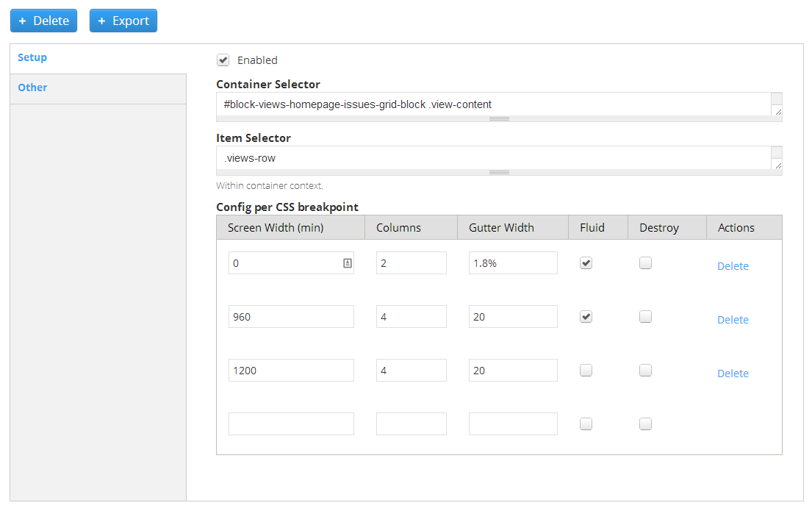Viewport: 812px width, 511px height.
Task: Toggle Fluid checkbox for the 0 width row
Action: 586,263
